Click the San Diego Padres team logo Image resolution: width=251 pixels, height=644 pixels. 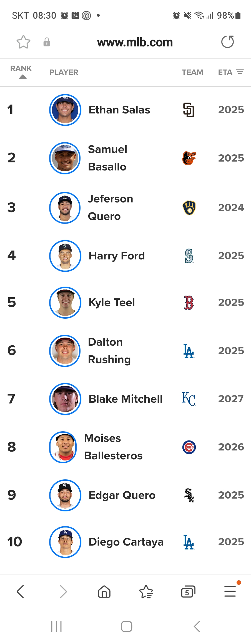click(189, 110)
